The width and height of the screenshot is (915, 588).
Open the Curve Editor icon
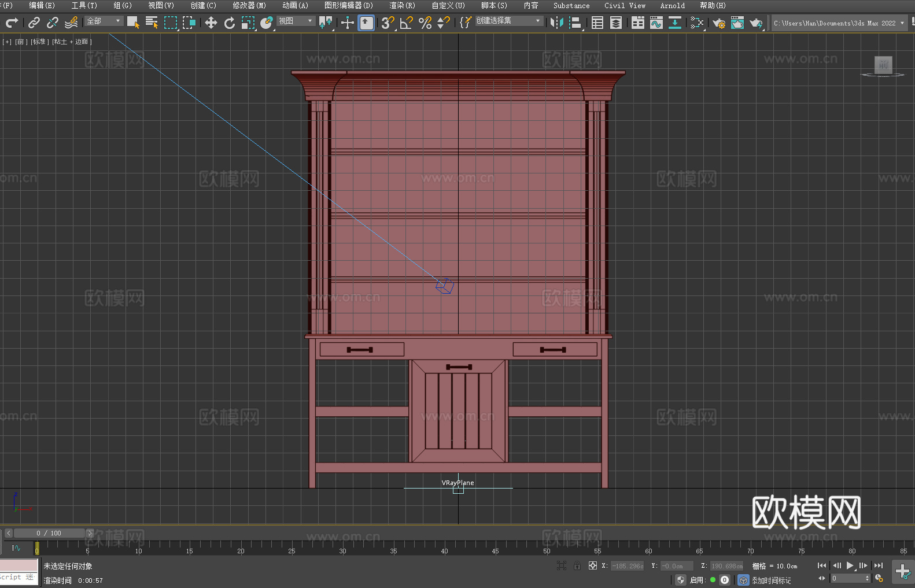point(656,23)
